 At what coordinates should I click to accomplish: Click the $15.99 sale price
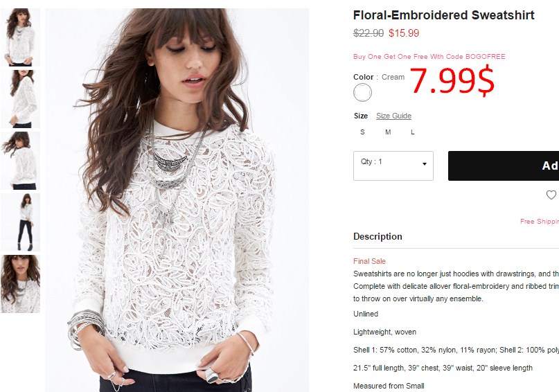coord(404,33)
